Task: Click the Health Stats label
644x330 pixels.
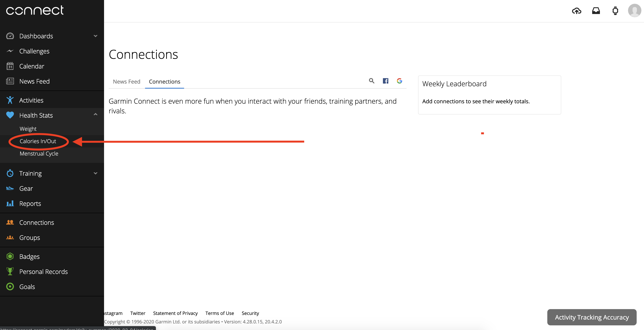Action: pyautogui.click(x=36, y=115)
